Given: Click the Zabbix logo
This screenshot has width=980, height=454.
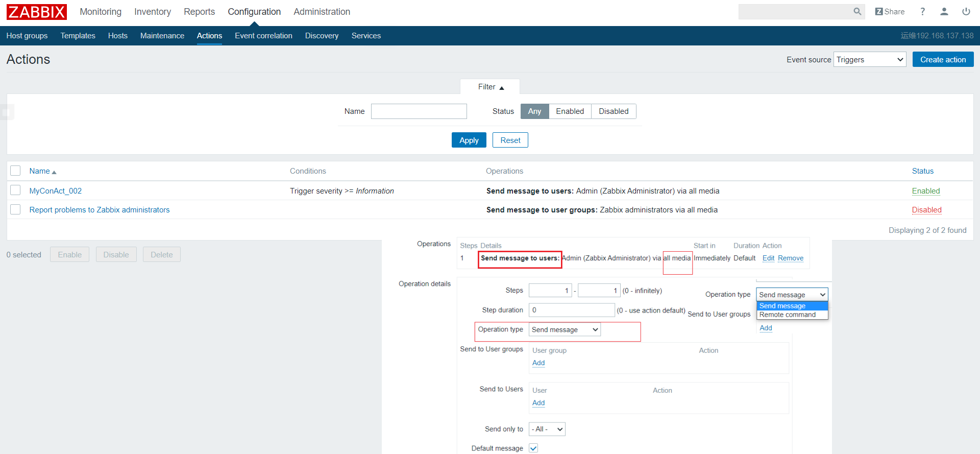Looking at the screenshot, I should [x=37, y=12].
